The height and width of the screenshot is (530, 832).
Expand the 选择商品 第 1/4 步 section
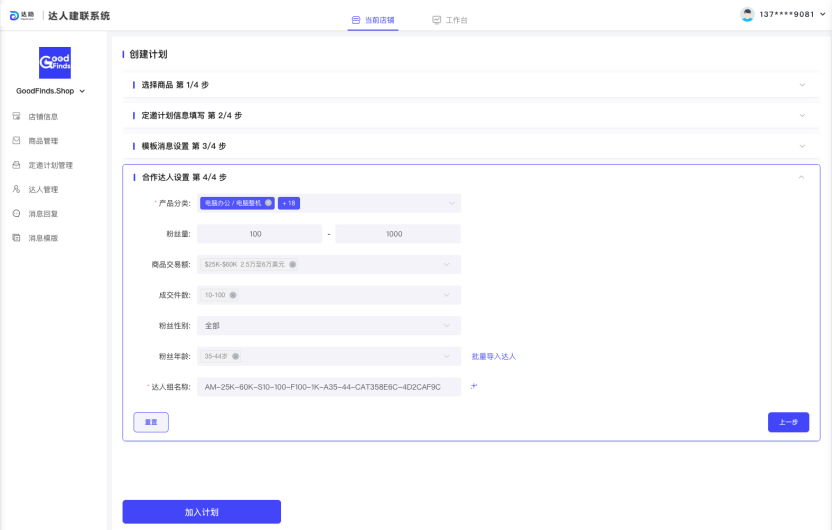(x=801, y=85)
